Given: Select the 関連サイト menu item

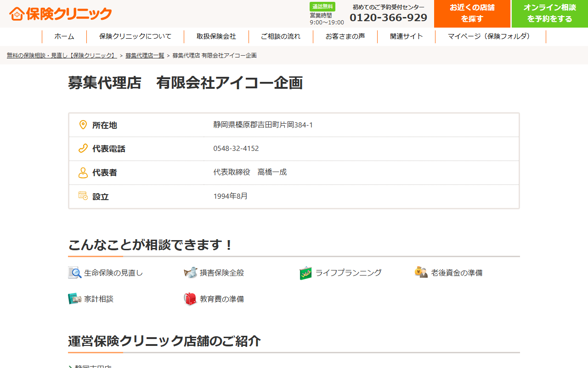Looking at the screenshot, I should (407, 36).
